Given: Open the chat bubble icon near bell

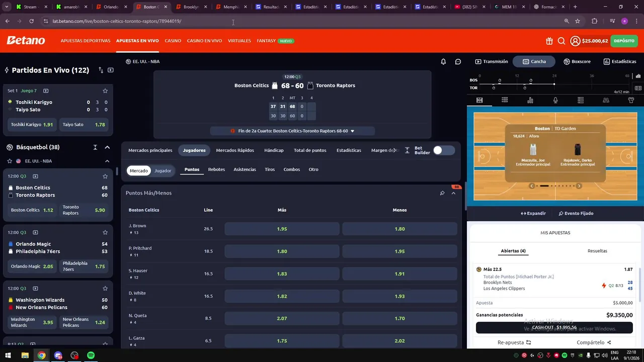Looking at the screenshot, I should click(x=458, y=61).
